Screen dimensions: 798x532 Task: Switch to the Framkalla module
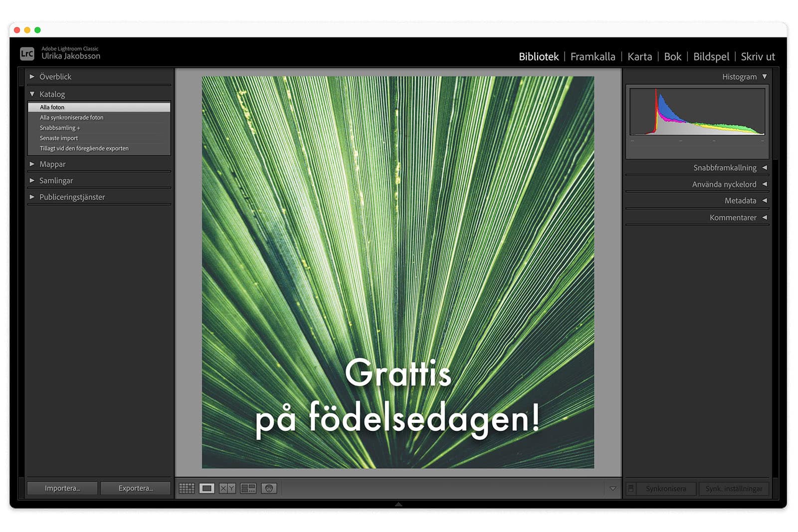pos(593,56)
